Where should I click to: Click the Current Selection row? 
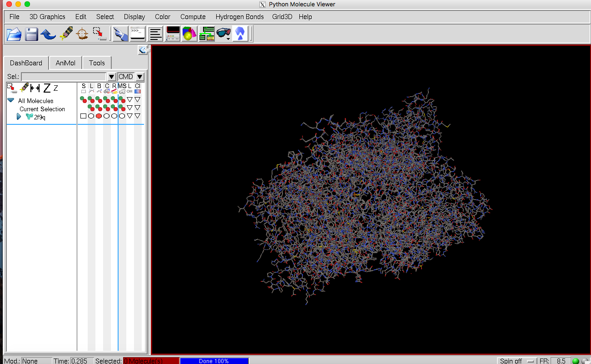pyautogui.click(x=42, y=109)
